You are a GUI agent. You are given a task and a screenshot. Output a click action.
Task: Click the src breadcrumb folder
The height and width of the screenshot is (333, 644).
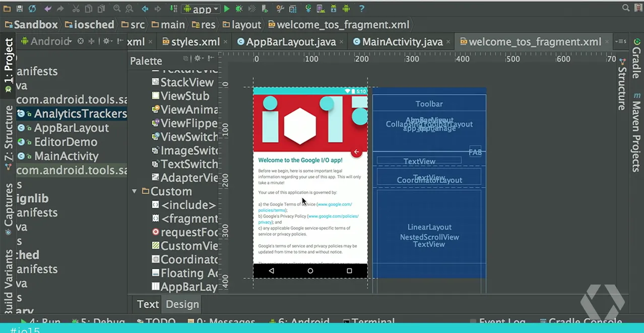coord(133,25)
